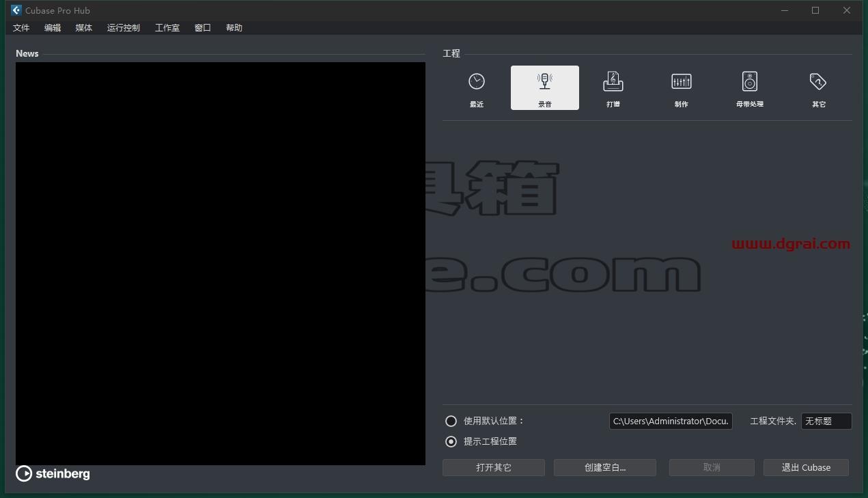The height and width of the screenshot is (498, 868).
Task: Open the 最近 (Recent) projects category
Action: click(477, 88)
